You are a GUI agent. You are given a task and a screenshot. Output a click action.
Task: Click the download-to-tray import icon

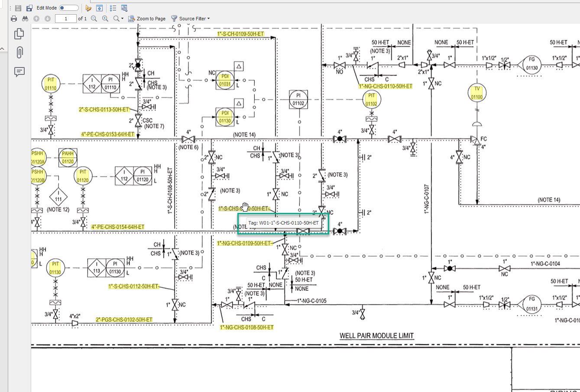(x=100, y=8)
